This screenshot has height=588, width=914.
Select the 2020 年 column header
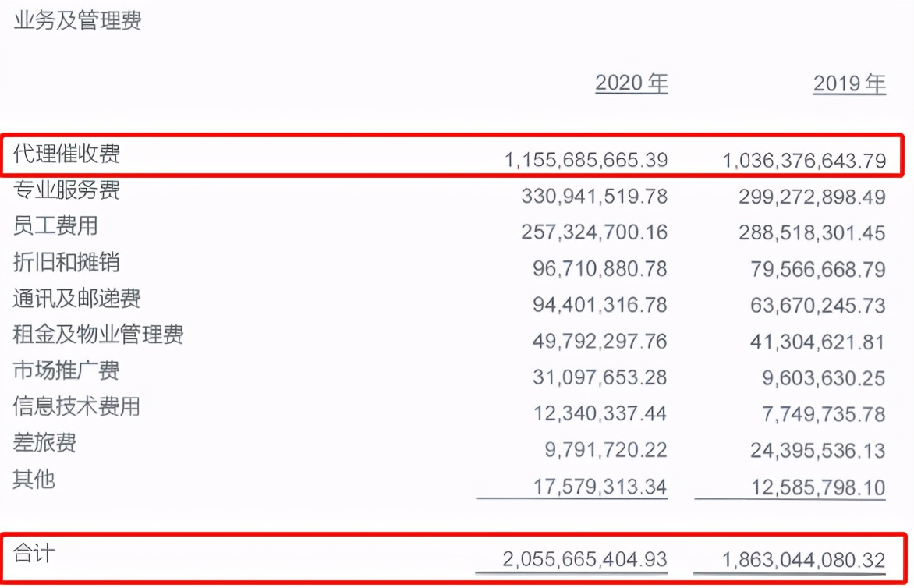click(x=632, y=83)
